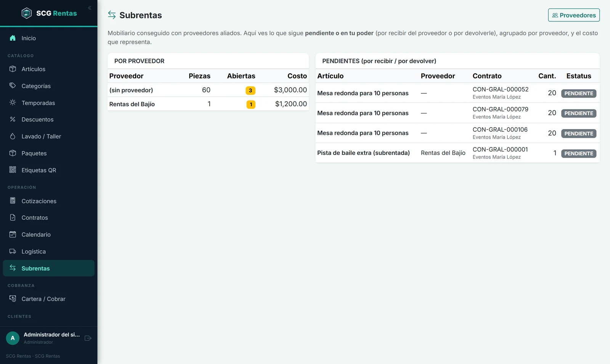Click the Descuentos percent icon
610x364 pixels.
click(x=13, y=120)
